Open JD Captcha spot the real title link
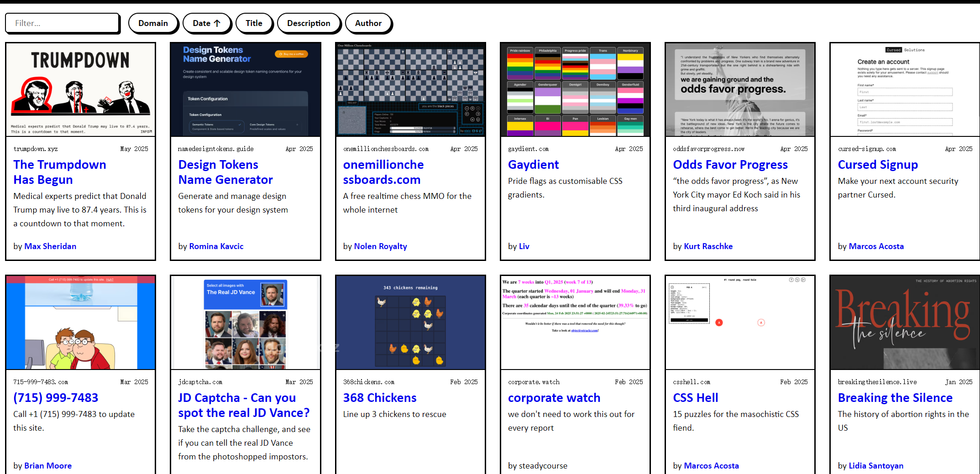 [x=244, y=405]
